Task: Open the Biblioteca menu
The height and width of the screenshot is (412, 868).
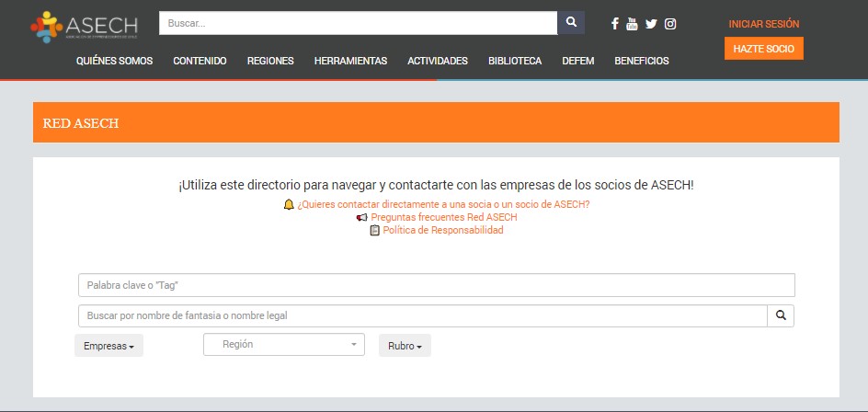Action: click(515, 61)
